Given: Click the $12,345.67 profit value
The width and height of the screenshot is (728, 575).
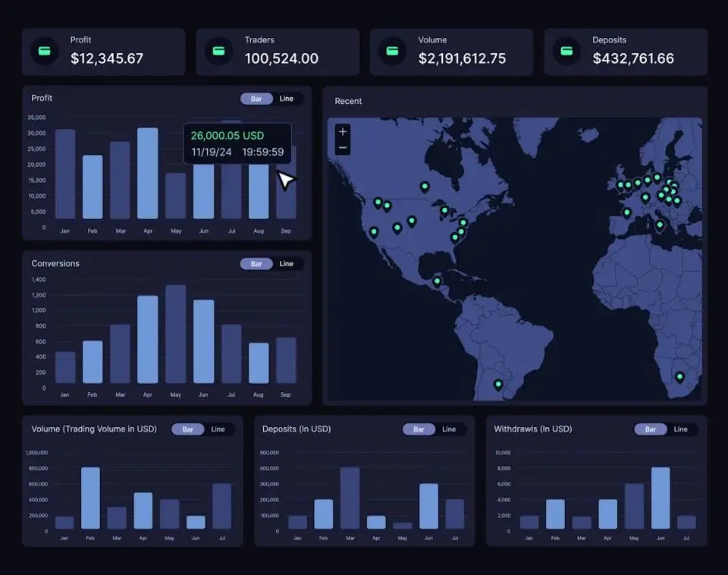Looking at the screenshot, I should point(107,58).
